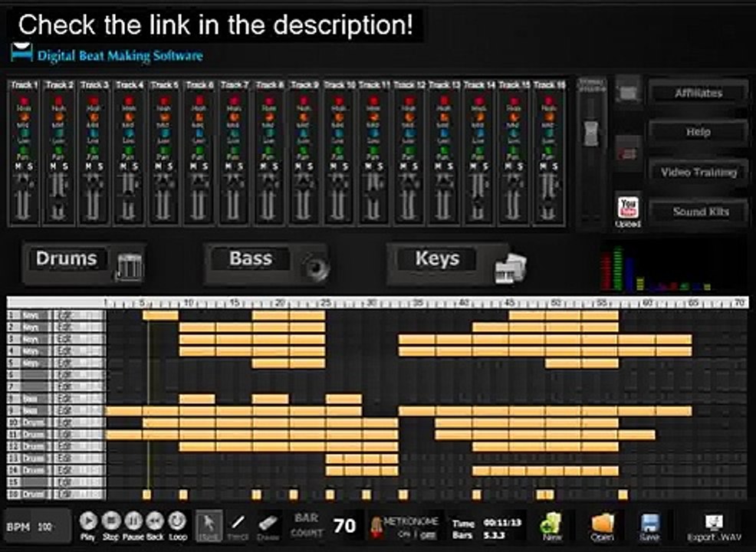Click the Digital Beat Making Software logo
The width and height of the screenshot is (756, 552).
(x=107, y=54)
